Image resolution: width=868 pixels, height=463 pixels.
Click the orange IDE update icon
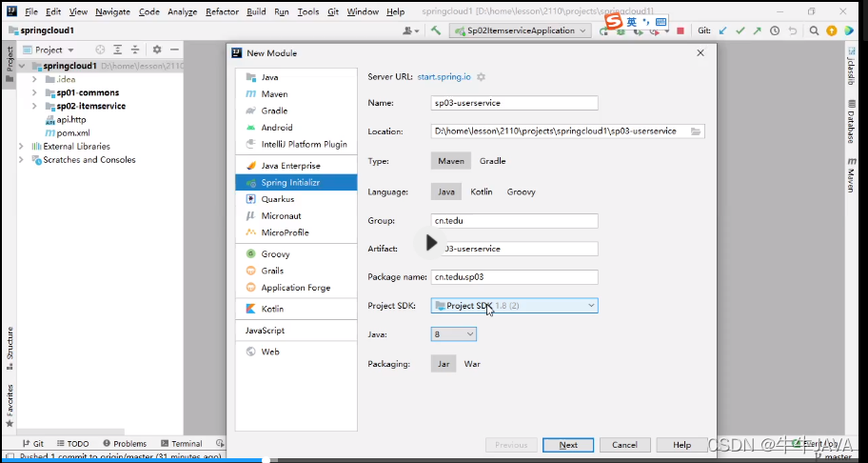pos(832,31)
